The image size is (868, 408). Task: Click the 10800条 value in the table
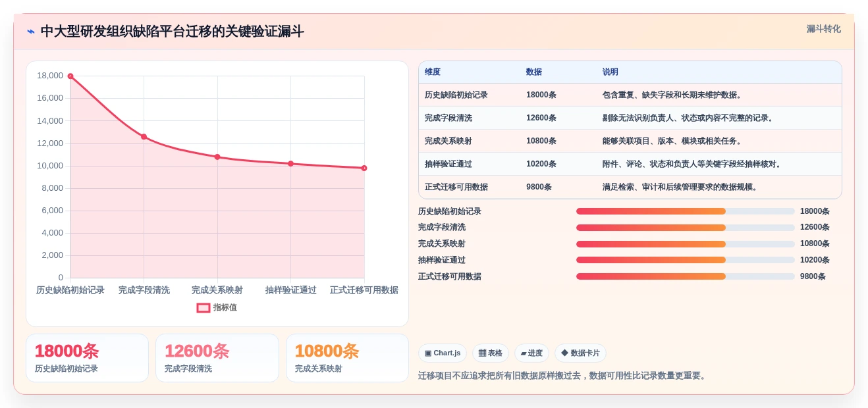click(x=541, y=141)
